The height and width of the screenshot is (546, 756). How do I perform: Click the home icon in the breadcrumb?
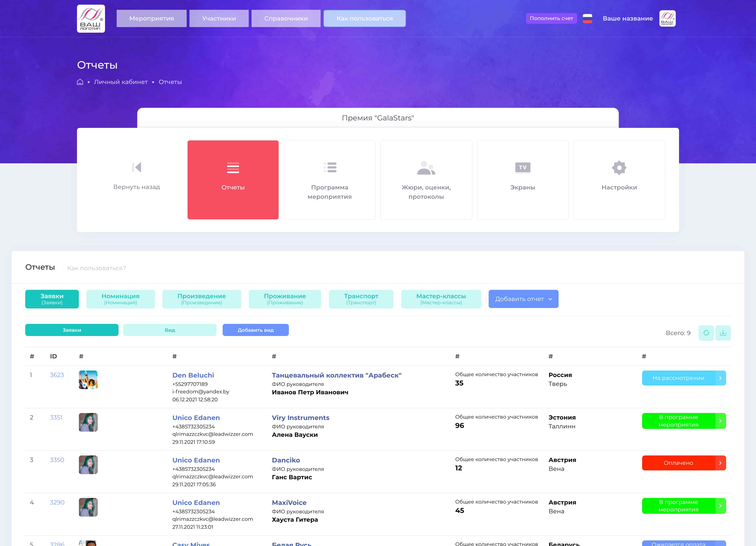(x=80, y=82)
